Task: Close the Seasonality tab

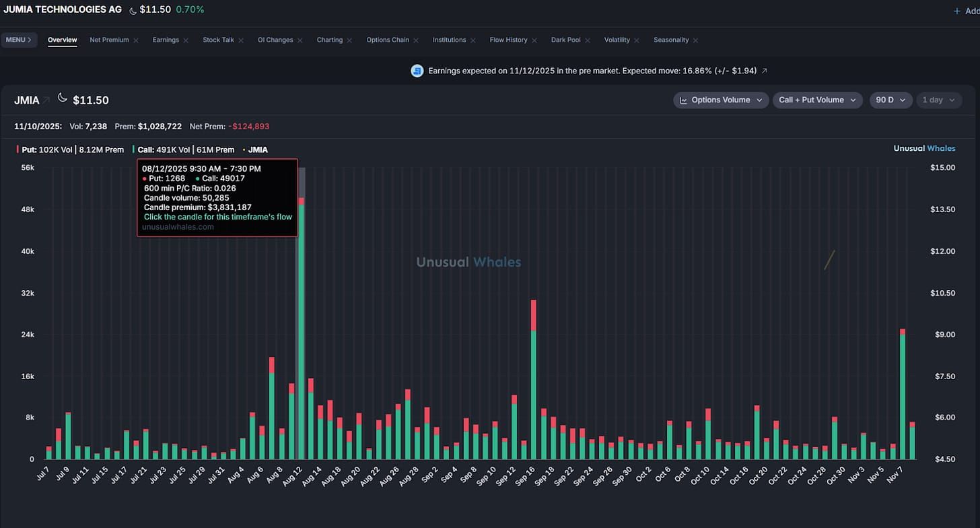Action: click(x=696, y=40)
